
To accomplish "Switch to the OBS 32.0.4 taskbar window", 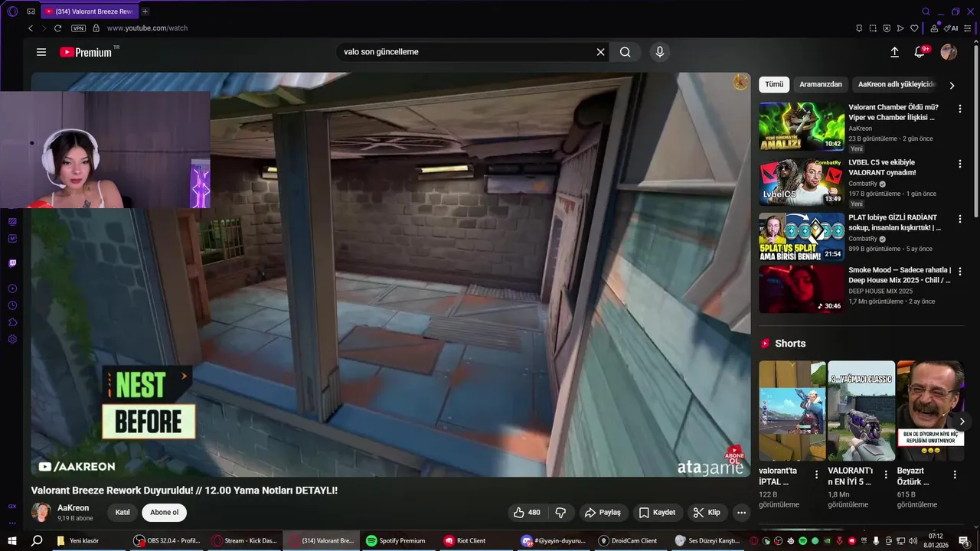I will [167, 540].
